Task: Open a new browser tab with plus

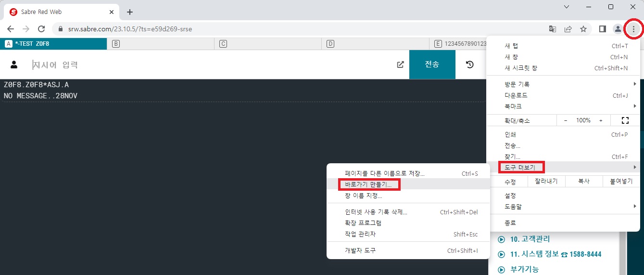Action: click(129, 12)
